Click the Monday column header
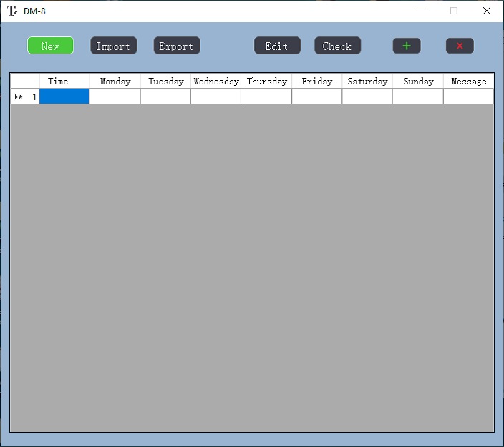The width and height of the screenshot is (504, 447). 115,81
